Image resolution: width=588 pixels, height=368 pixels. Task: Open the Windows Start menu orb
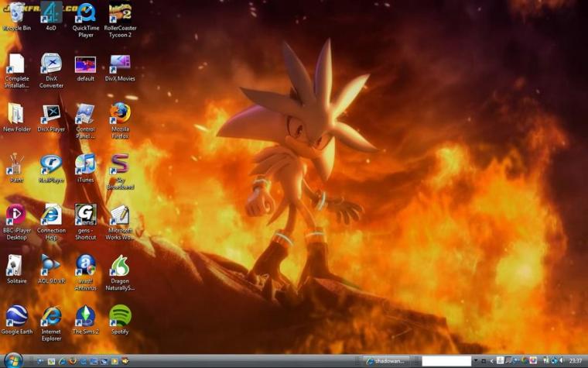[13, 361]
